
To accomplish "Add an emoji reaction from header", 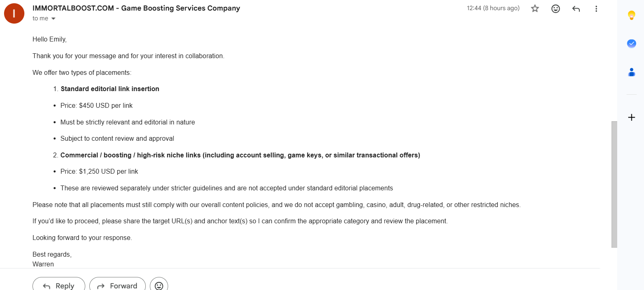I will click(x=555, y=9).
